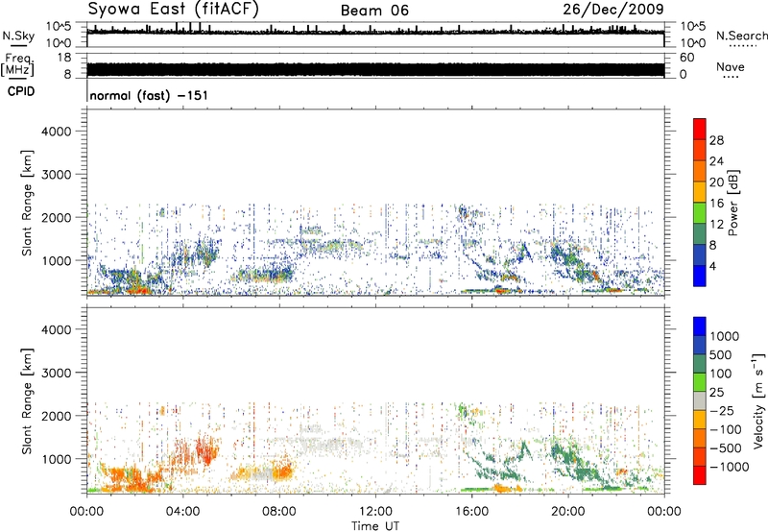Click the 'CPID' row label
The height and width of the screenshot is (532, 768).
pyautogui.click(x=21, y=91)
